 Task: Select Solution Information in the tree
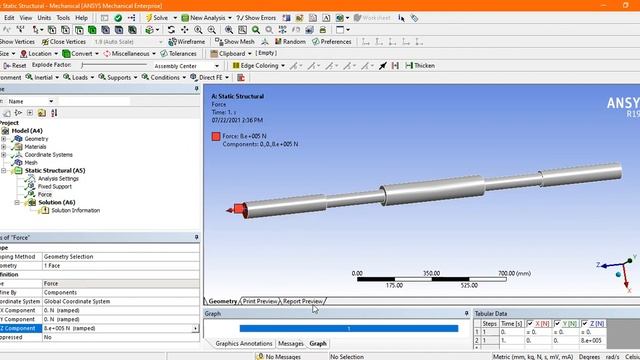point(75,211)
